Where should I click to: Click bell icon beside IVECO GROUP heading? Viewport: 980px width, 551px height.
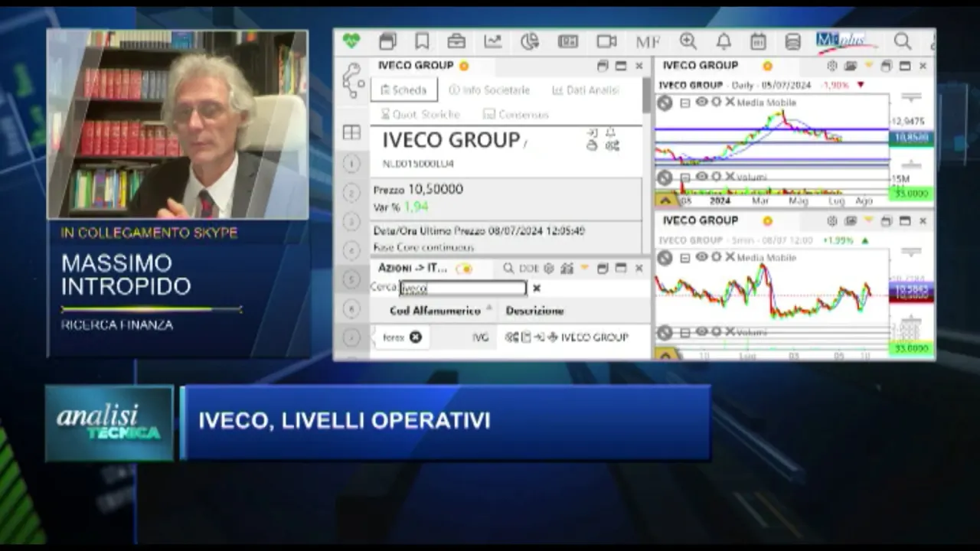(611, 133)
